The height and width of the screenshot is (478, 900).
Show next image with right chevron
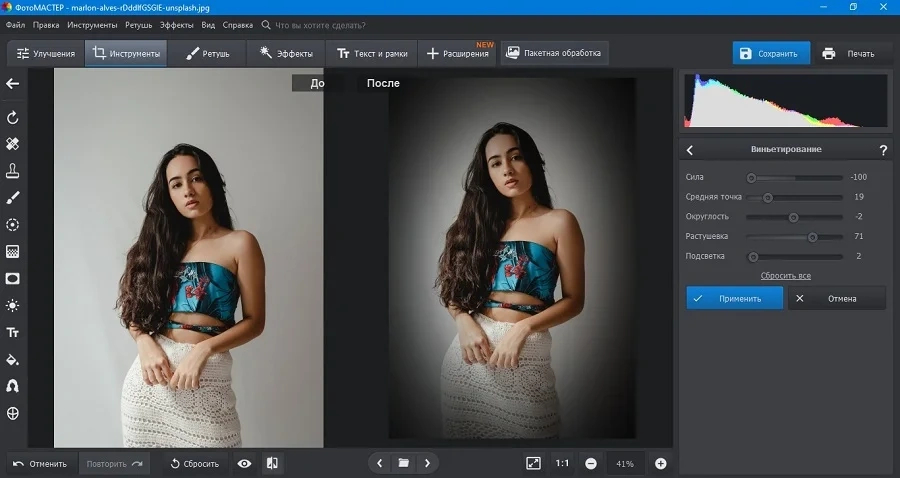click(x=427, y=463)
